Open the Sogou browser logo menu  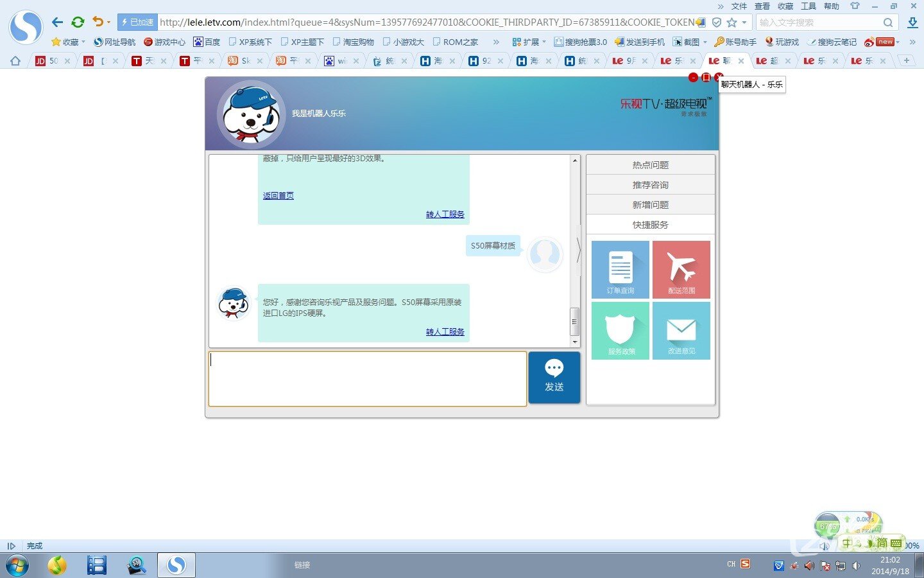[x=26, y=26]
